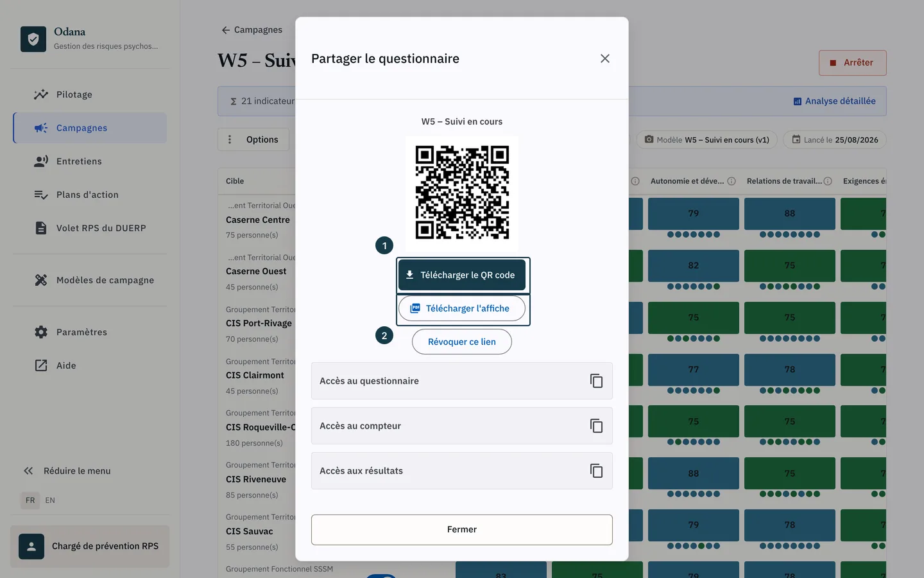Copy the Accès aux résultats link

pos(596,471)
